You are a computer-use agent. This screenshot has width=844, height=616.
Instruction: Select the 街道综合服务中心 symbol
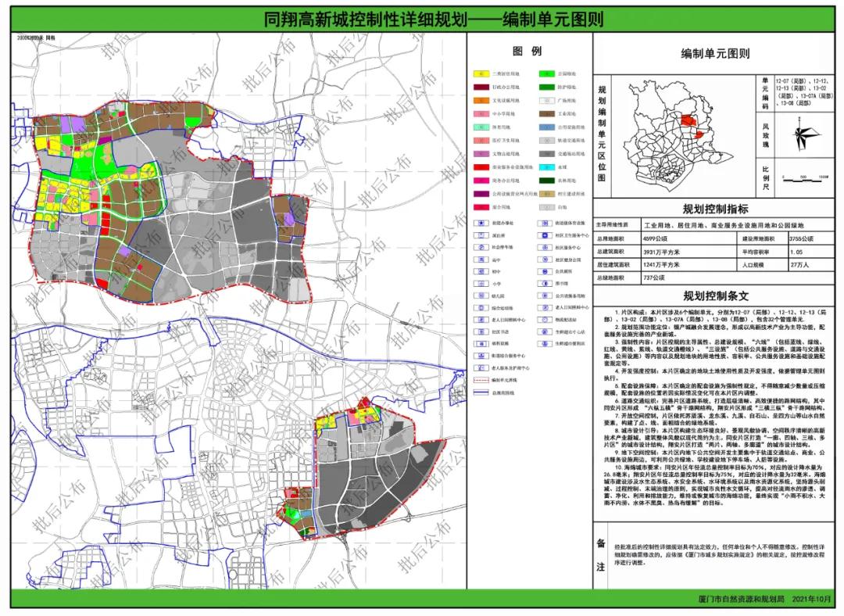click(x=480, y=356)
